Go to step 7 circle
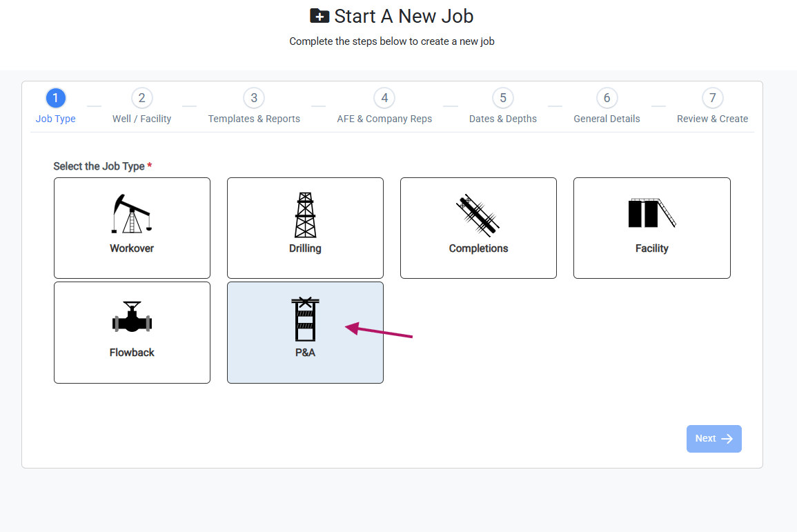The width and height of the screenshot is (797, 532). (712, 98)
